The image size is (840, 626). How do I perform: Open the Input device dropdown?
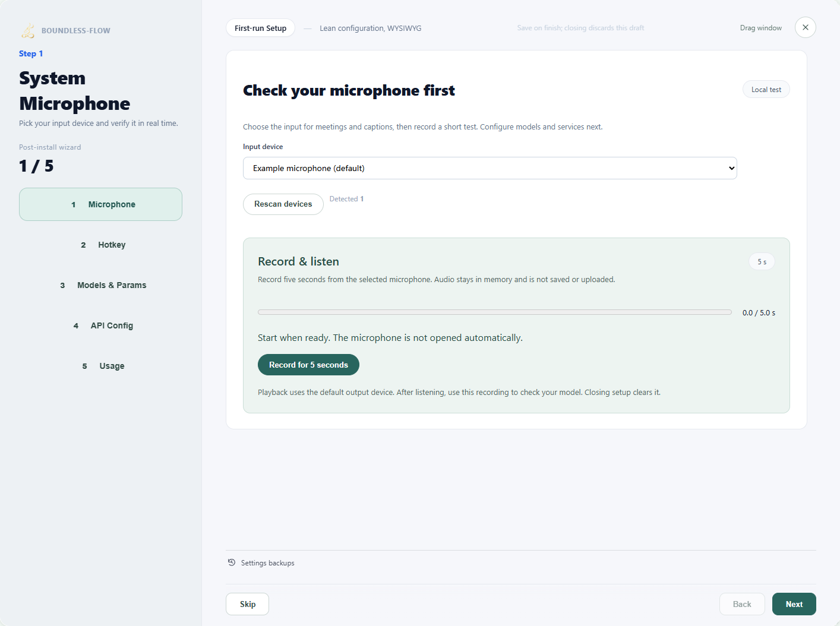coord(490,168)
